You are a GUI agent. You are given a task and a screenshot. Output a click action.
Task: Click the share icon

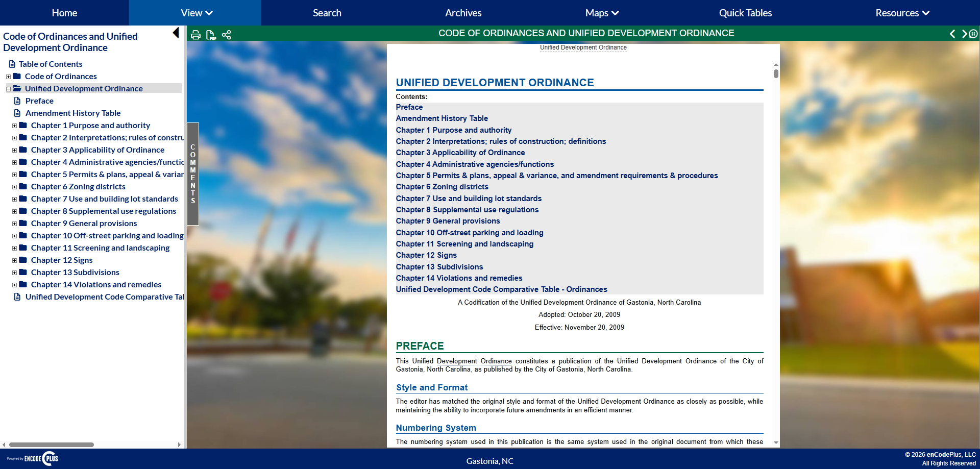point(227,35)
